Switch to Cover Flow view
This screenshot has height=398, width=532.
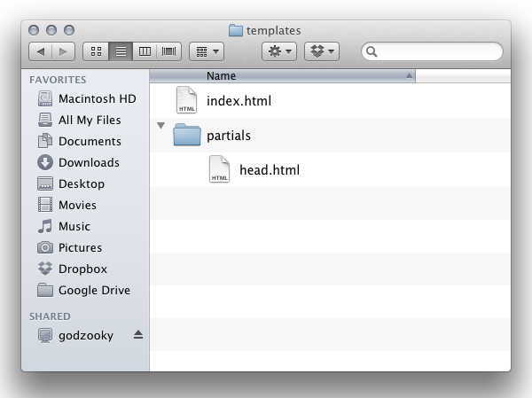click(168, 51)
